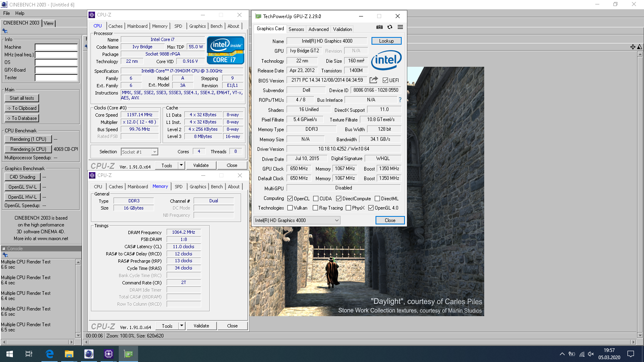This screenshot has height=362, width=644.
Task: Click the Machine input field
Action: (56, 47)
